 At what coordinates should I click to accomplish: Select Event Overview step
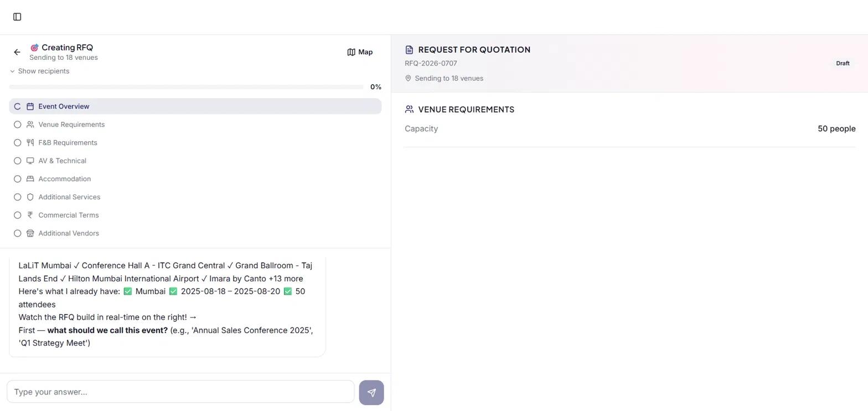(x=195, y=106)
